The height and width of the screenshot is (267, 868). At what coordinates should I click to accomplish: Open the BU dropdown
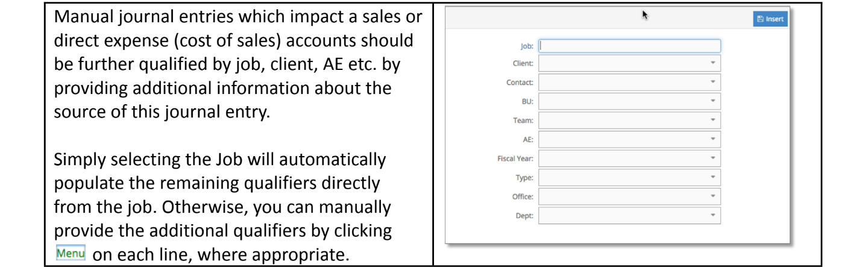[629, 101]
